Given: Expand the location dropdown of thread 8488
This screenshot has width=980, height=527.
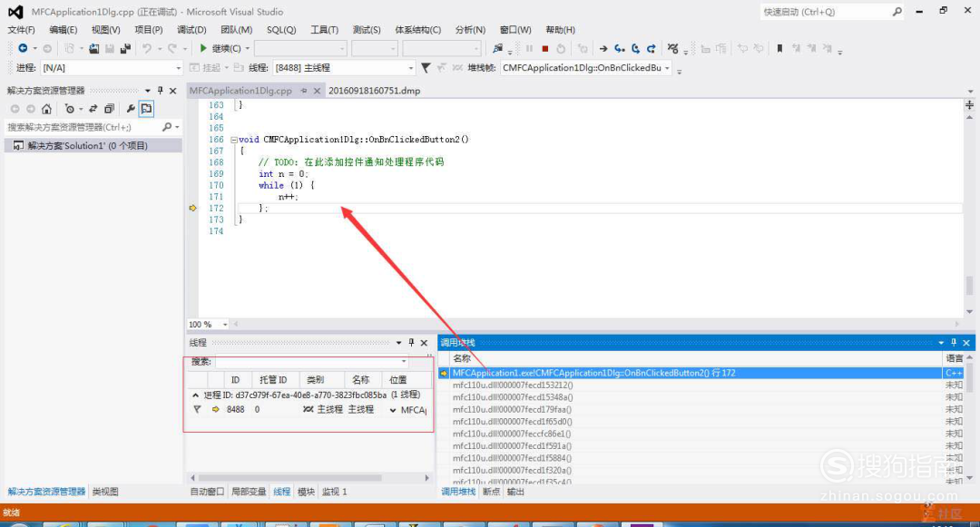Looking at the screenshot, I should pos(393,410).
